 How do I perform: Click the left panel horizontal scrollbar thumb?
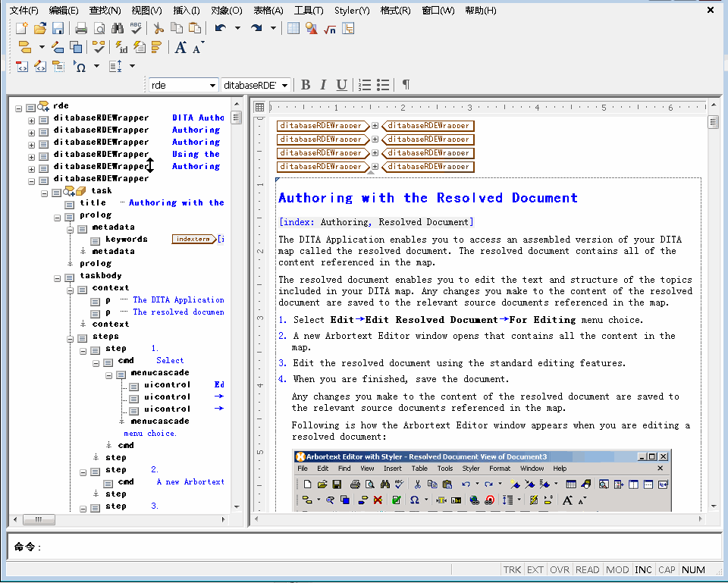tap(39, 519)
